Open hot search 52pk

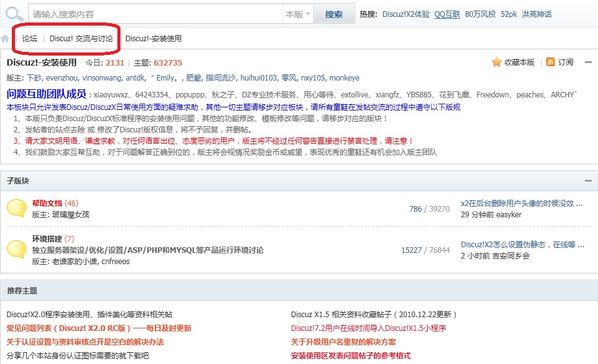(509, 14)
